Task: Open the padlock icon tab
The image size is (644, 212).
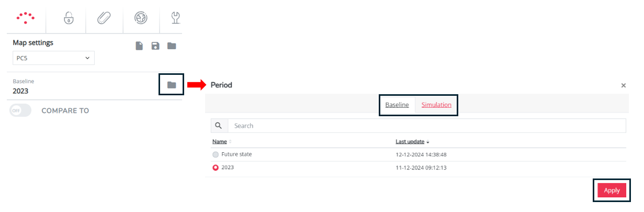Action: pos(68,18)
